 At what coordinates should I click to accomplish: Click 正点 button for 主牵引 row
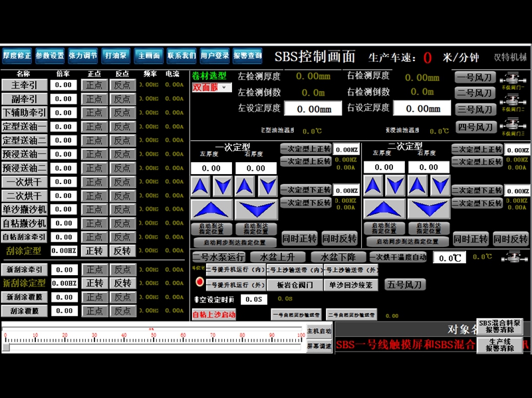pos(94,85)
